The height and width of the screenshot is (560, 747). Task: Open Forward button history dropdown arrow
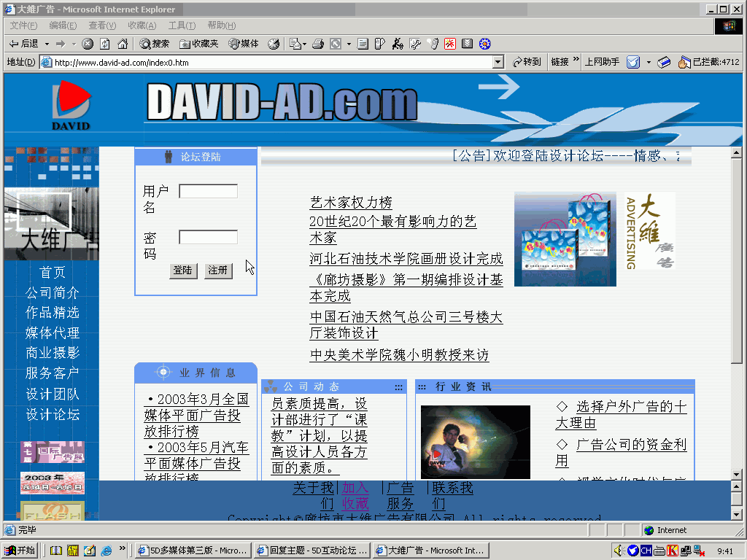point(74,44)
